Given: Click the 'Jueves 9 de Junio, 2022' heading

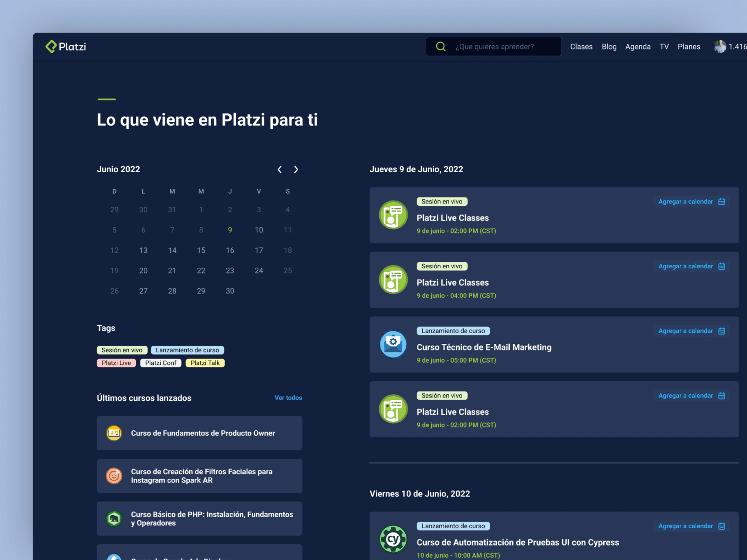Looking at the screenshot, I should pyautogui.click(x=416, y=169).
